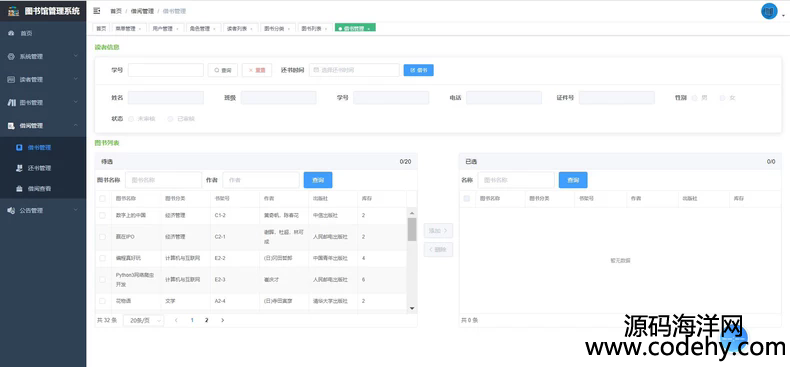Close the active 借书管理 tab via its x
Screen dimensions: 790x367
pos(369,29)
